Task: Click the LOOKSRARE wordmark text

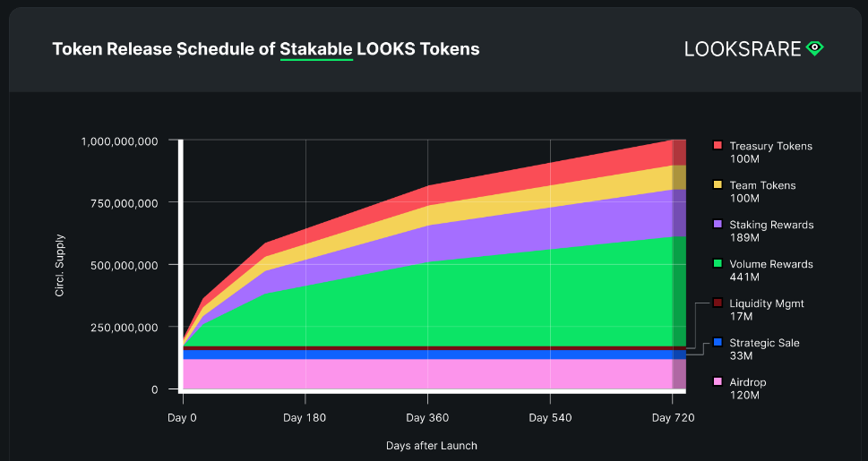Action: click(743, 48)
